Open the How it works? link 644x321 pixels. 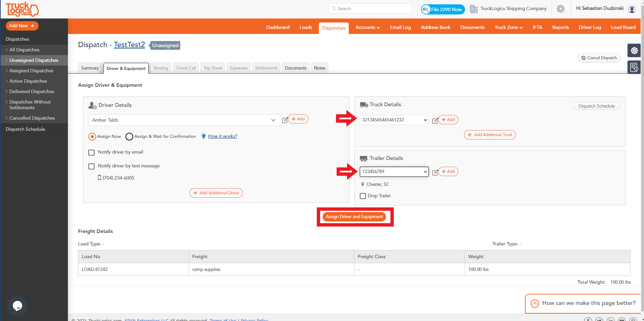(223, 136)
